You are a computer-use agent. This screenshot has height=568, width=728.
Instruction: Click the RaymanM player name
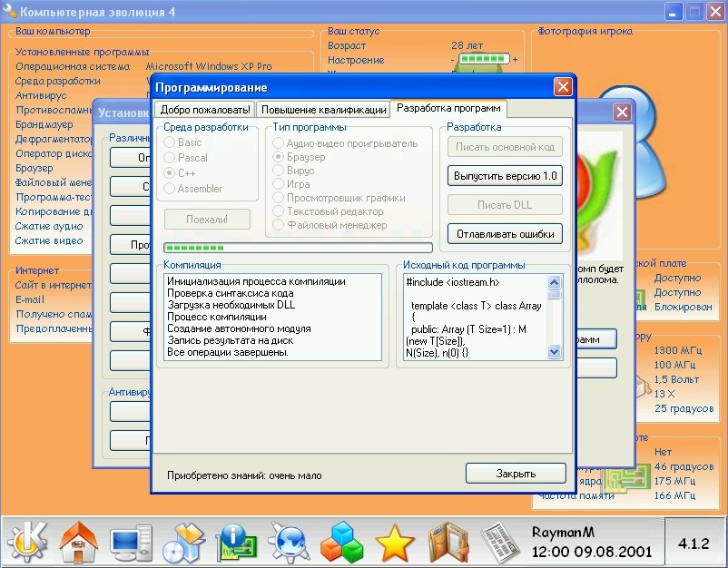[x=563, y=532]
